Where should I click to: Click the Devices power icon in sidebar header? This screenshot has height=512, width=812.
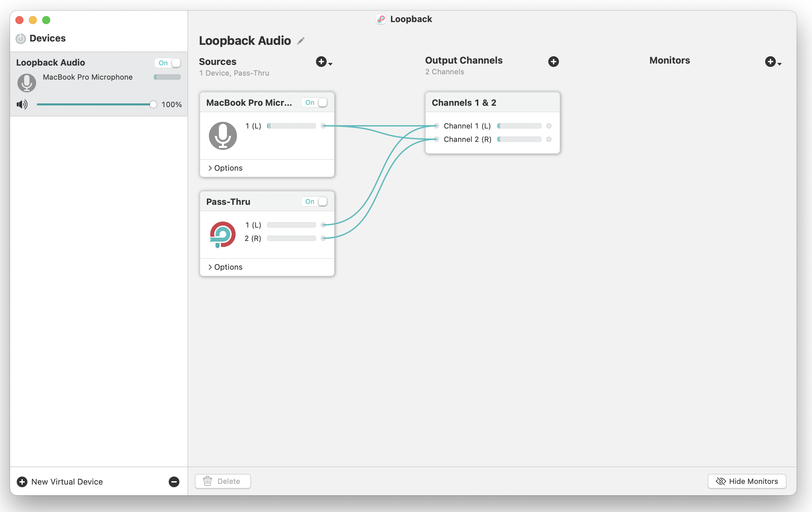pyautogui.click(x=21, y=39)
